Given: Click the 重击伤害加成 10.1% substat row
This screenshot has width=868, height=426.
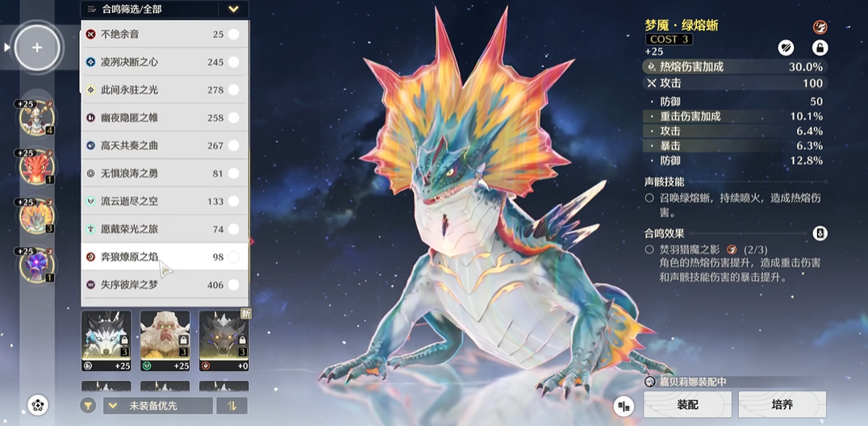Looking at the screenshot, I should [x=735, y=116].
